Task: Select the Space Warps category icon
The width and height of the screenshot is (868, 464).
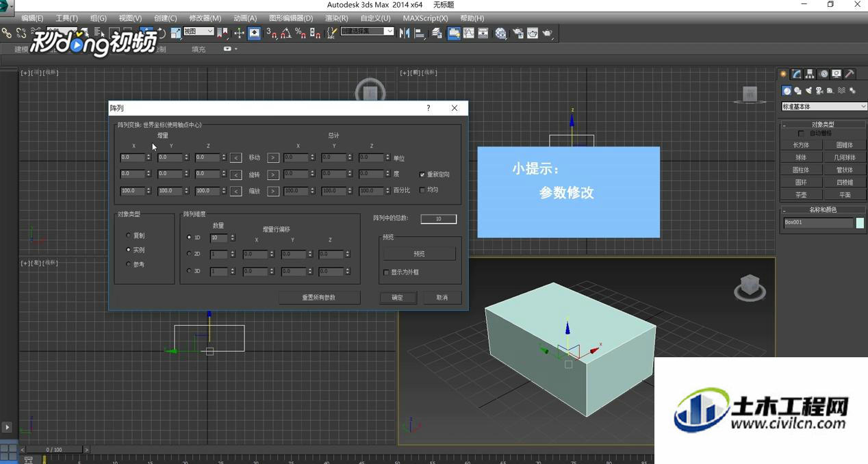Action: (841, 90)
